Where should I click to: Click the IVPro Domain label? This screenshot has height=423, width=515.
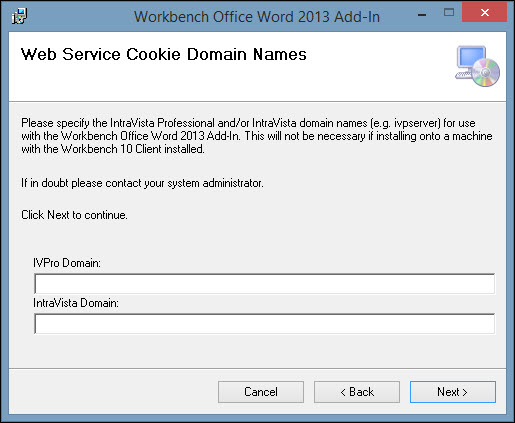(67, 263)
